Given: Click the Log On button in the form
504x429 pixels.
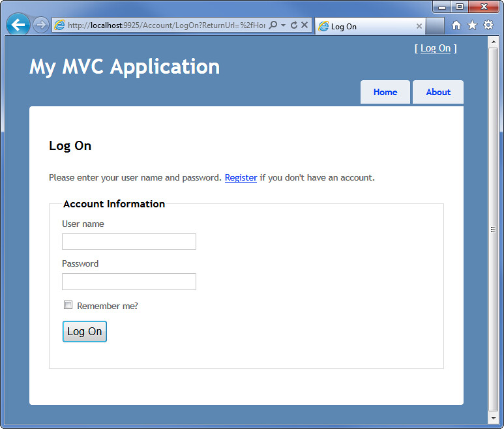Looking at the screenshot, I should point(85,331).
